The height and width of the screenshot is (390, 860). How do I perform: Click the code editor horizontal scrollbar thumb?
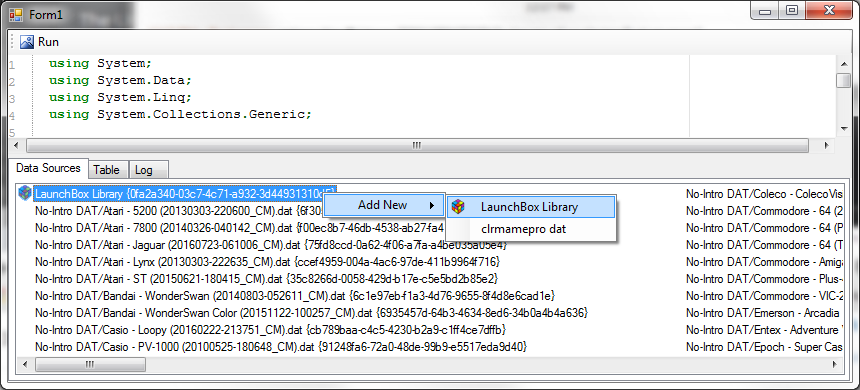pos(417,145)
